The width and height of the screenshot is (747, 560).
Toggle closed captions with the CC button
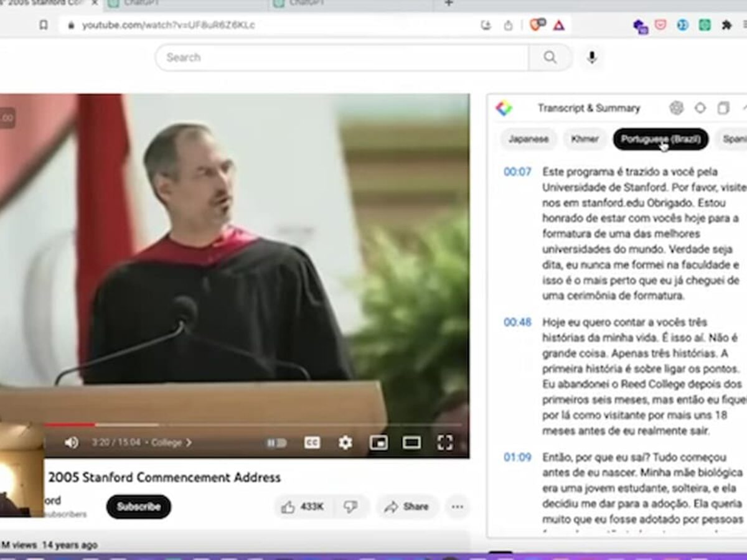(312, 442)
